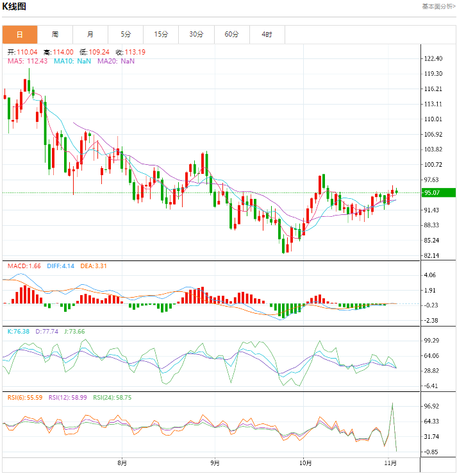Screen dimensions: 457x476
Task: Select the 15分 interval tab
Action: (x=161, y=35)
